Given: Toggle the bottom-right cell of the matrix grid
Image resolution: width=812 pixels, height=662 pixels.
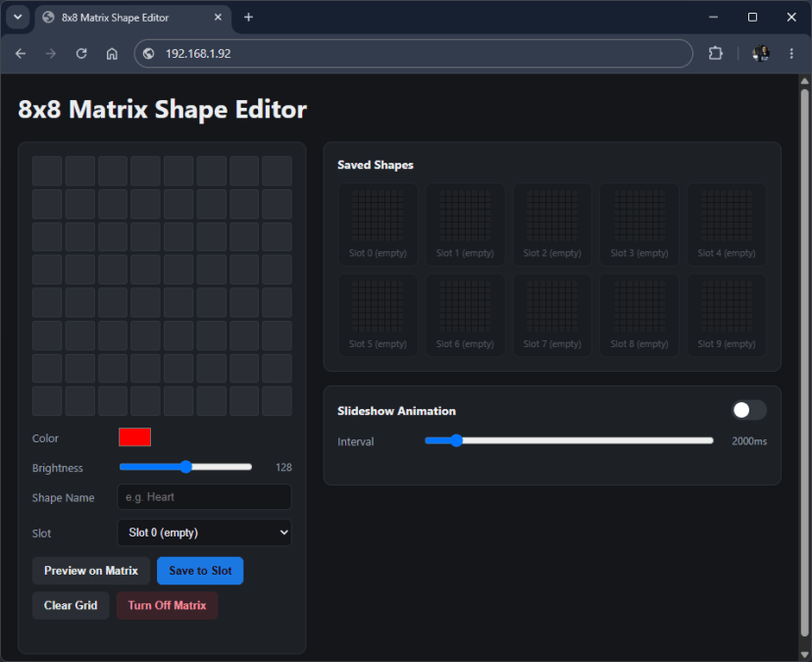Looking at the screenshot, I should (278, 401).
